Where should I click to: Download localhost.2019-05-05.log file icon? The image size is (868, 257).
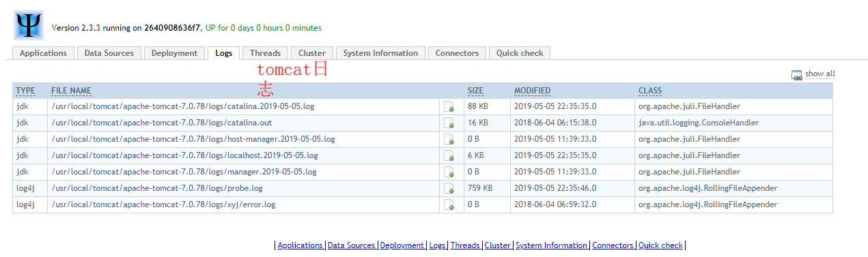tap(449, 156)
